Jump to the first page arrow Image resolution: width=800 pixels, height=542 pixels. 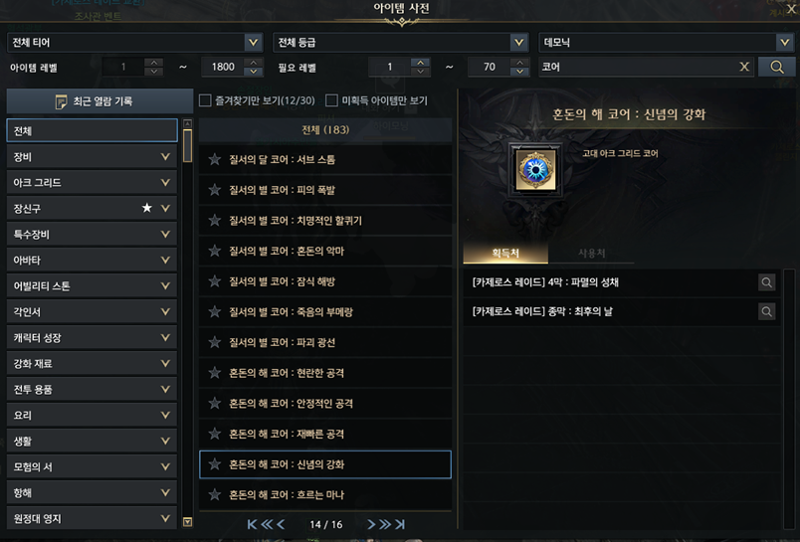[x=252, y=524]
